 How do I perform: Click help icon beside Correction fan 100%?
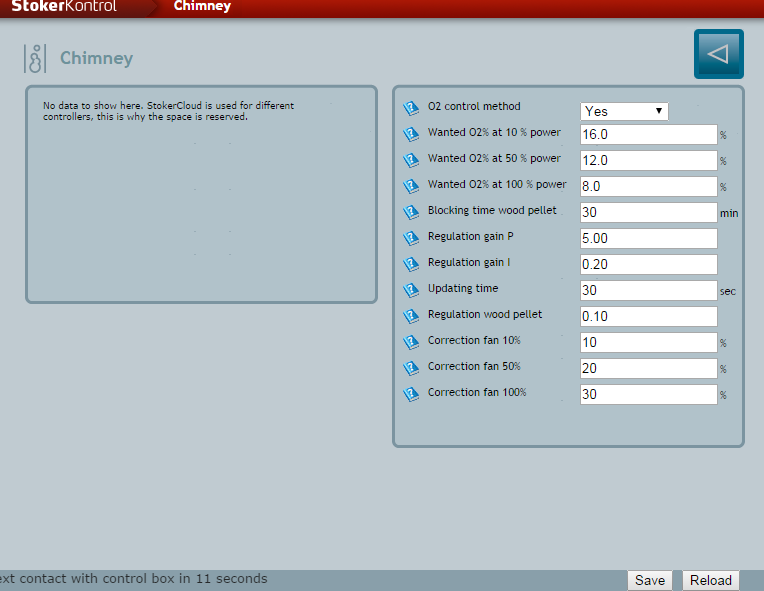pyautogui.click(x=410, y=394)
